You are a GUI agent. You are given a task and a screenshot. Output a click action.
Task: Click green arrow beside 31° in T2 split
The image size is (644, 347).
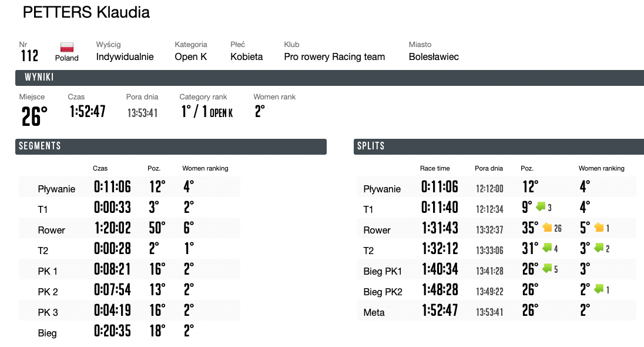pos(547,248)
